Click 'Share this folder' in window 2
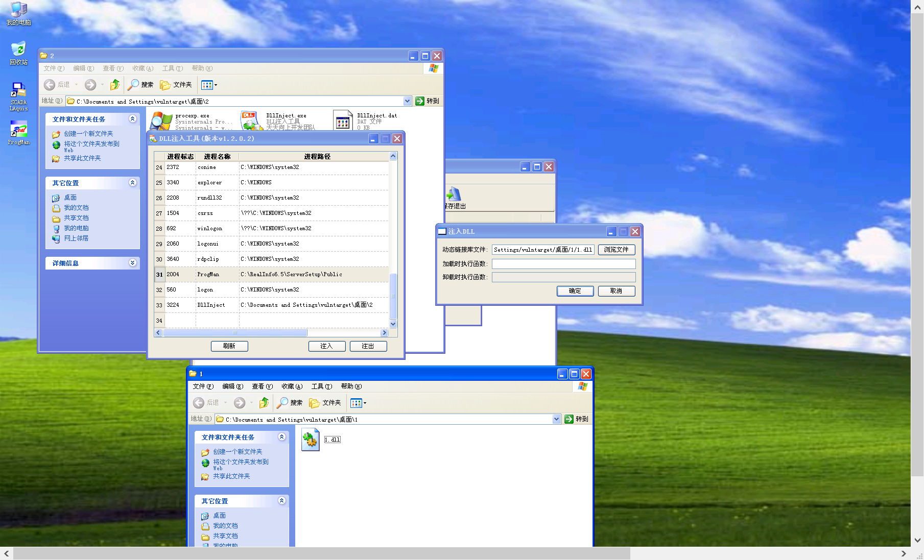 point(82,158)
